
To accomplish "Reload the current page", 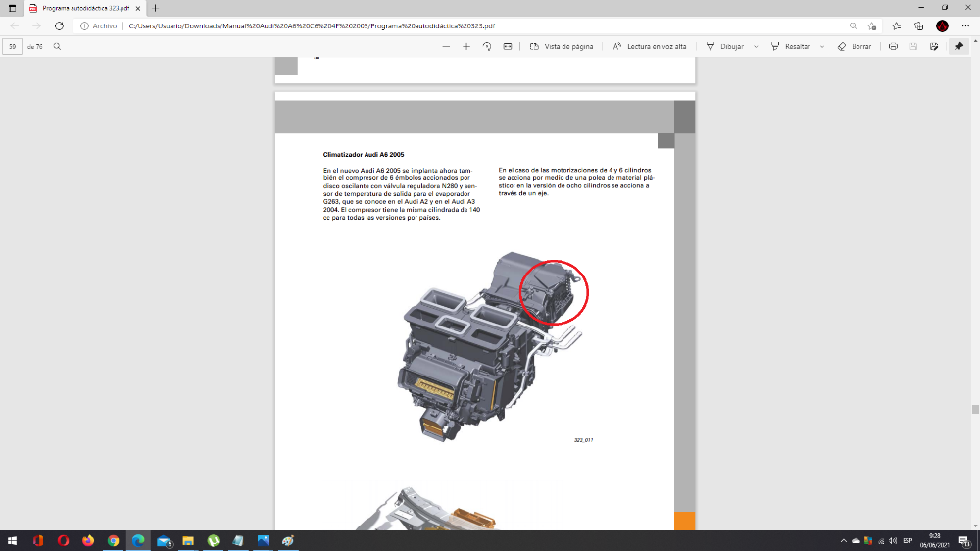I will 59,26.
